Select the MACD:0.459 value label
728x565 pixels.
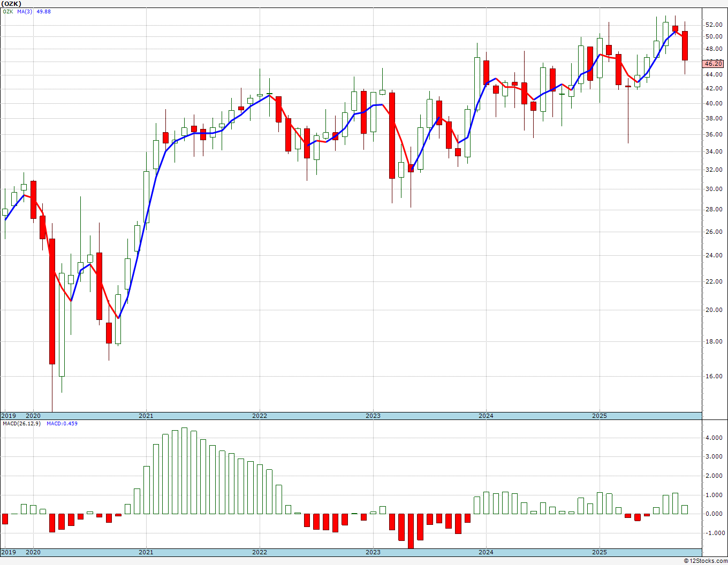click(x=62, y=424)
